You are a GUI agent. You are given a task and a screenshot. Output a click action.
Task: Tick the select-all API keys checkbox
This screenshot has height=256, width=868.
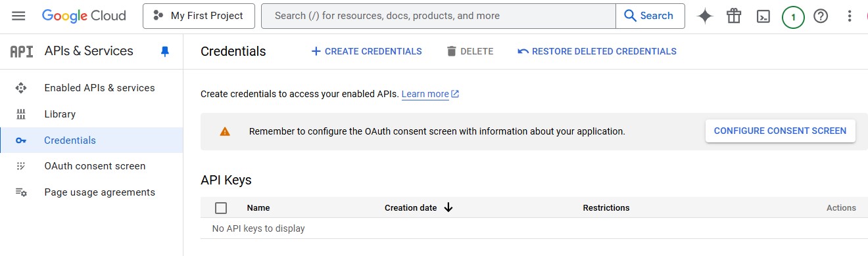pyautogui.click(x=221, y=208)
